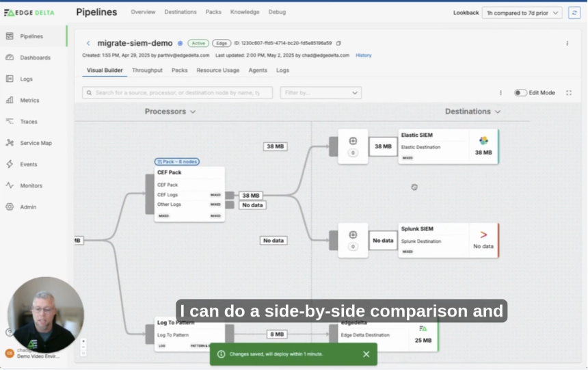The height and width of the screenshot is (370, 588).
Task: Click the Edge Delta logo
Action: click(29, 13)
